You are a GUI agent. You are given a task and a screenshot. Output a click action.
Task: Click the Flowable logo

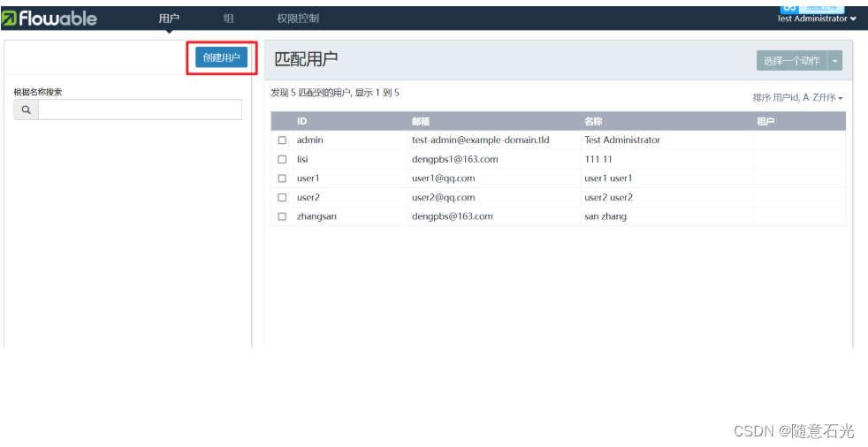(x=49, y=19)
